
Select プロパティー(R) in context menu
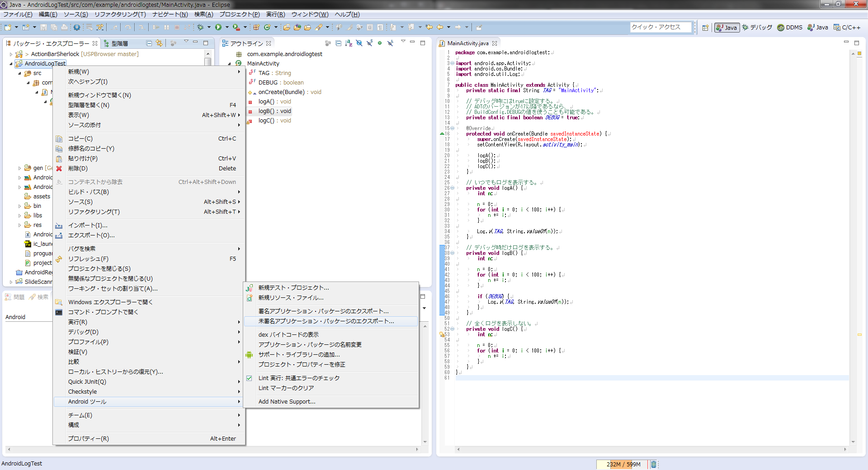pos(149,439)
